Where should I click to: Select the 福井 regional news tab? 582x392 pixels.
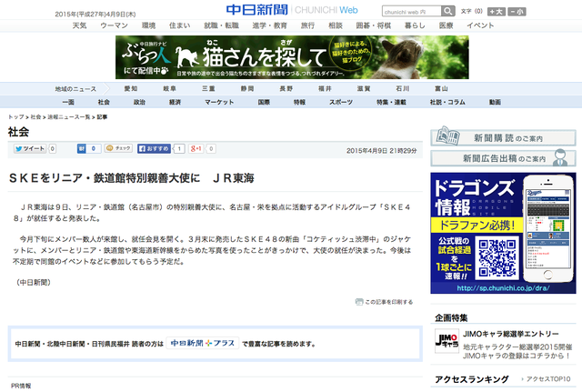pyautogui.click(x=325, y=89)
